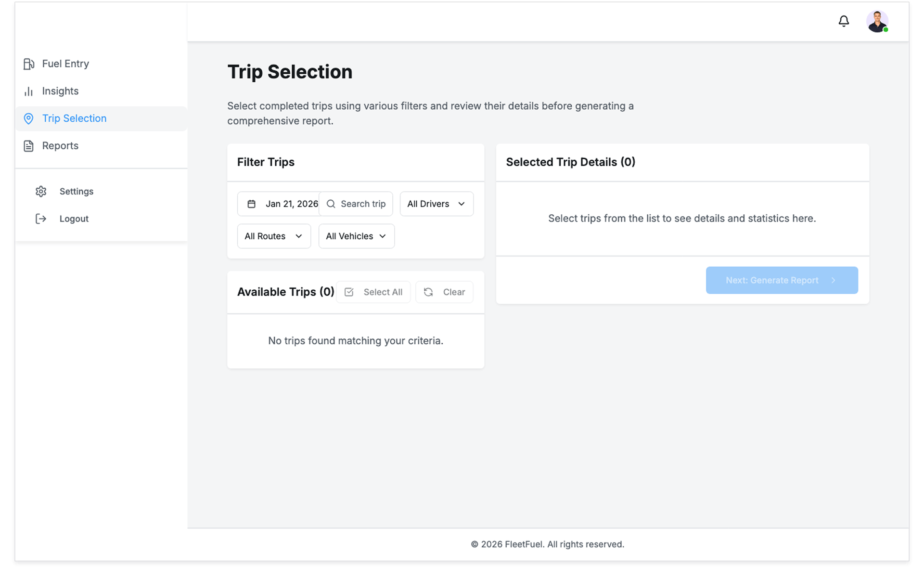Go to the Fuel Entry page
Viewport: 924px width, 570px height.
[x=65, y=64]
